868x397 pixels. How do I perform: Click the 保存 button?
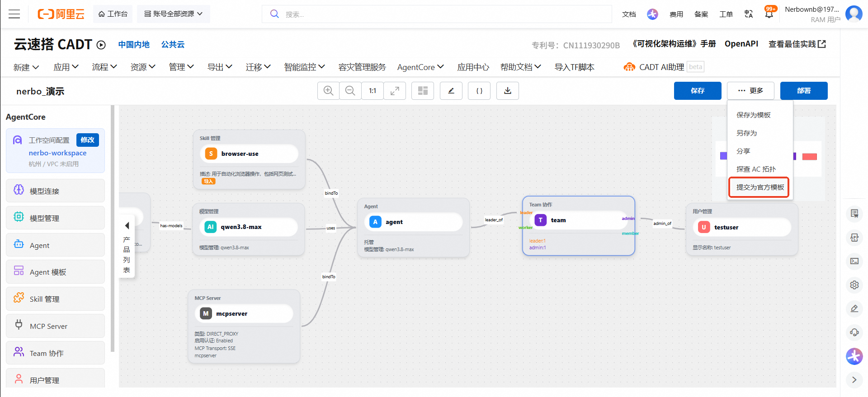[698, 91]
